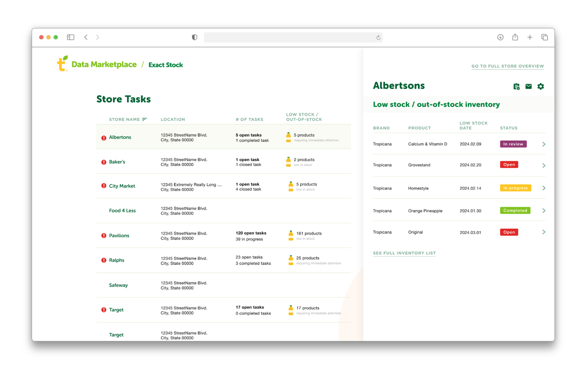Click the In progress status badge
588x369 pixels.
click(515, 188)
